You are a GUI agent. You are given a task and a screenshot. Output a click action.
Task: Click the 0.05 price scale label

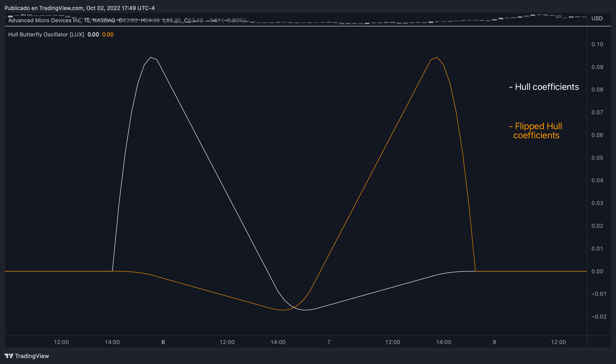click(x=597, y=158)
